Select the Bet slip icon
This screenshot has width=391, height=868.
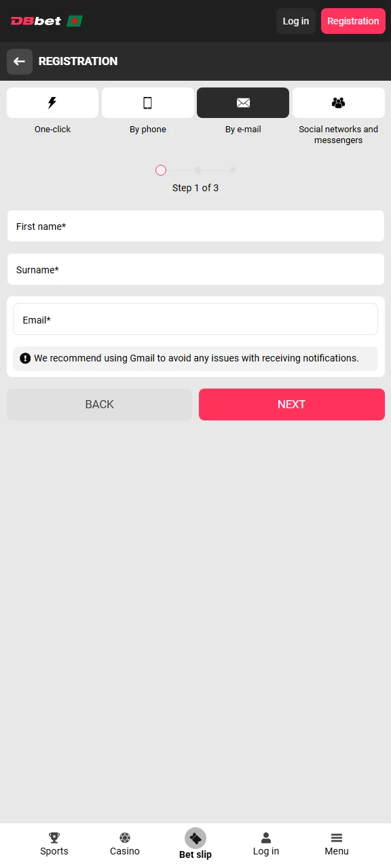(195, 838)
